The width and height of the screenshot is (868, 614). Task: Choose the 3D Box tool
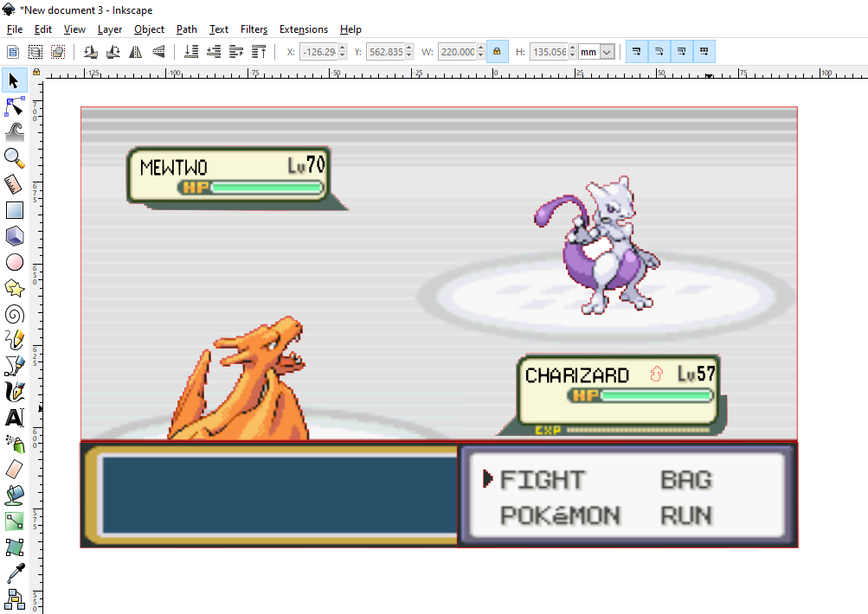click(x=14, y=236)
